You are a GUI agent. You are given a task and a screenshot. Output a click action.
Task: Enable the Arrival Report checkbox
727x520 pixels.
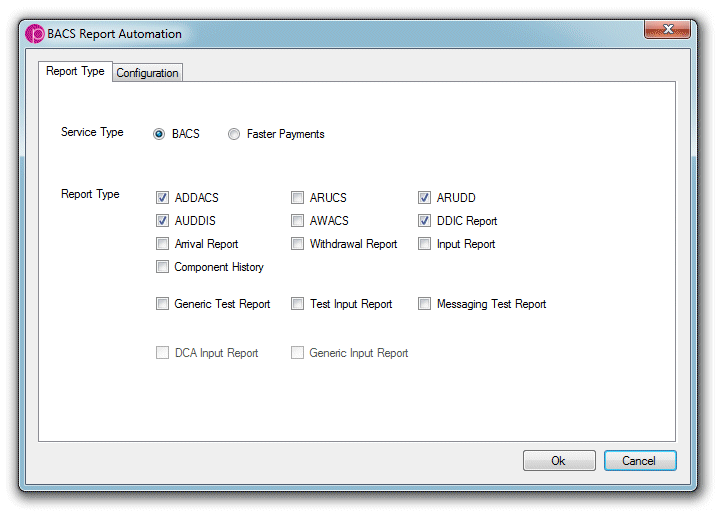162,244
